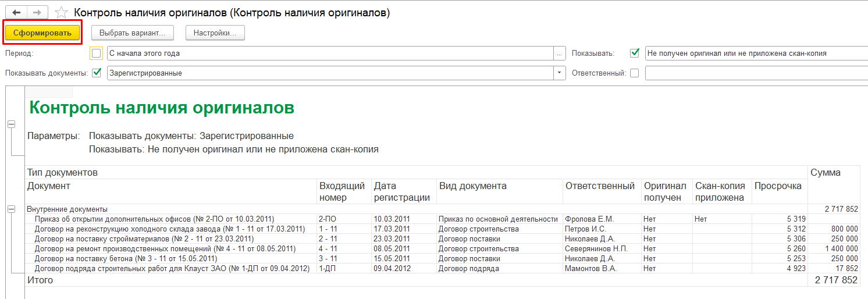Click the Сформировать button

pos(42,33)
